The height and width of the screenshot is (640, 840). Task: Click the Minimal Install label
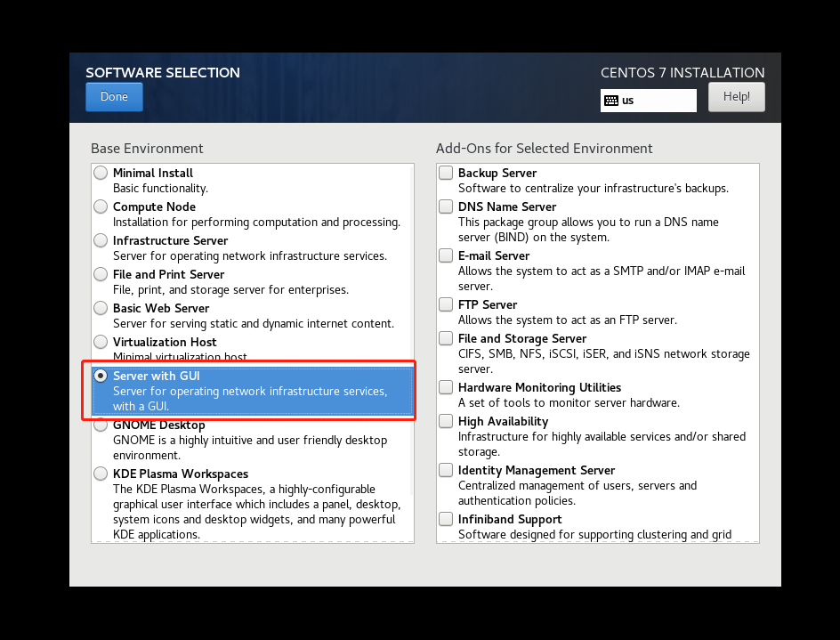[153, 174]
